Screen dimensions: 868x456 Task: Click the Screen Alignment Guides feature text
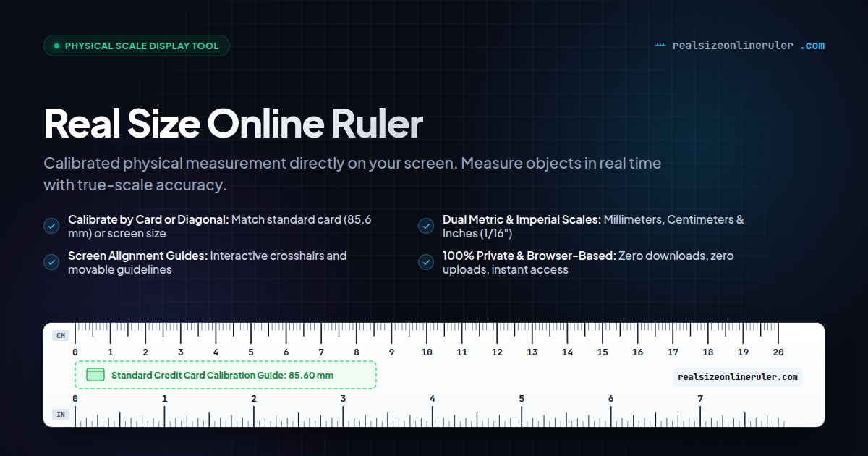click(208, 263)
